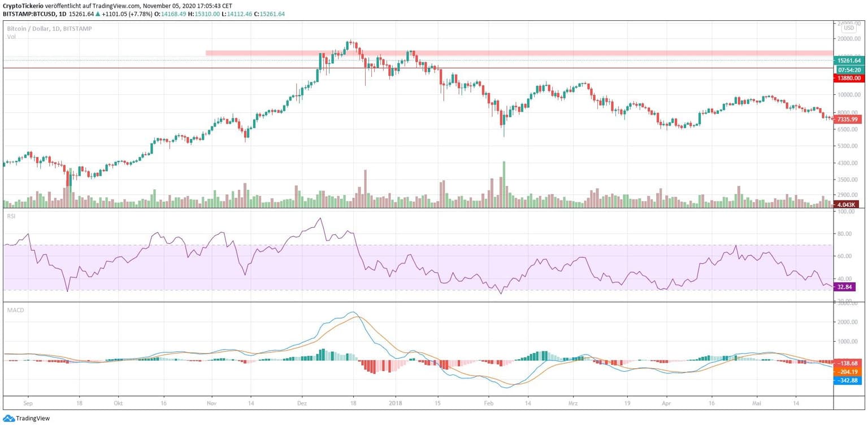
Task: Click the 15261.64 current price label
Action: click(849, 60)
